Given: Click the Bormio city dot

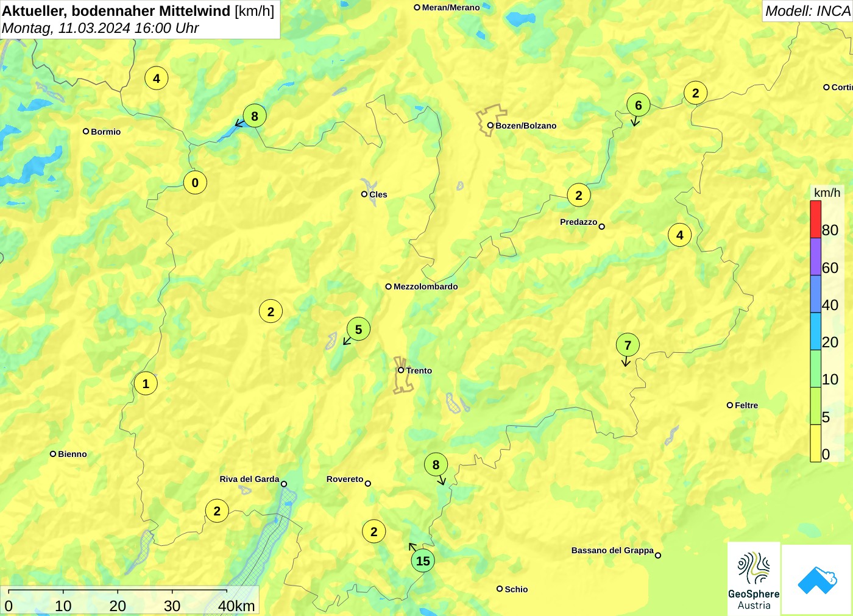Looking at the screenshot, I should (x=86, y=131).
